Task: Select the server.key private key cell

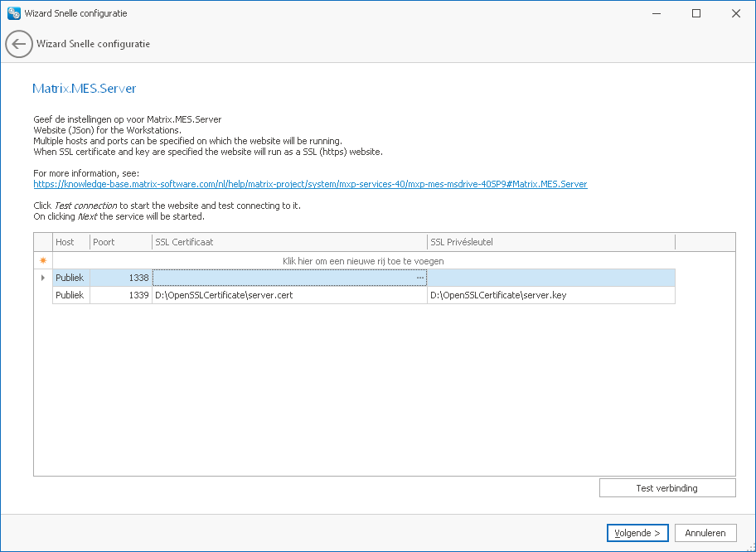Action: pyautogui.click(x=551, y=295)
